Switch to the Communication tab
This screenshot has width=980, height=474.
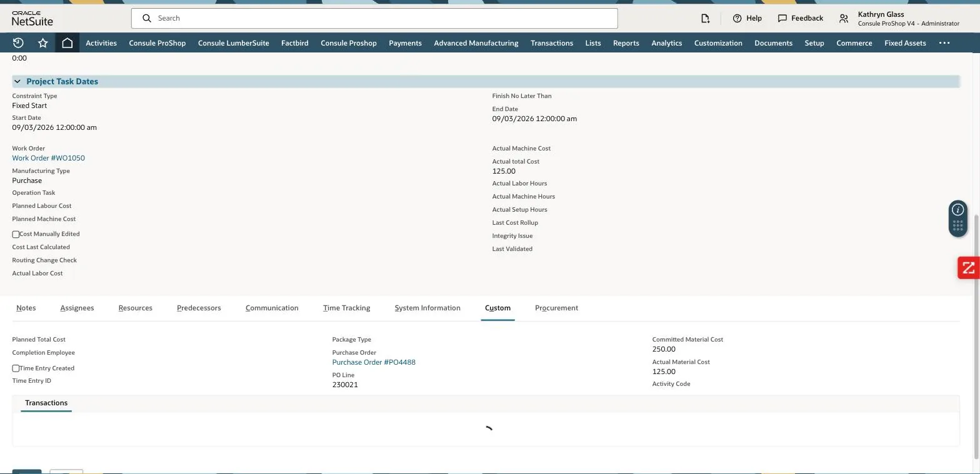click(272, 308)
